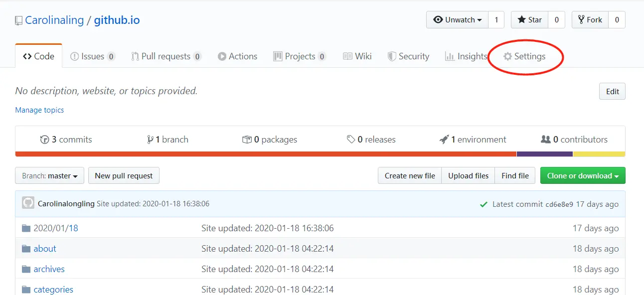Click the Edit description button
Screen dimensions: 644x295
[x=612, y=92]
